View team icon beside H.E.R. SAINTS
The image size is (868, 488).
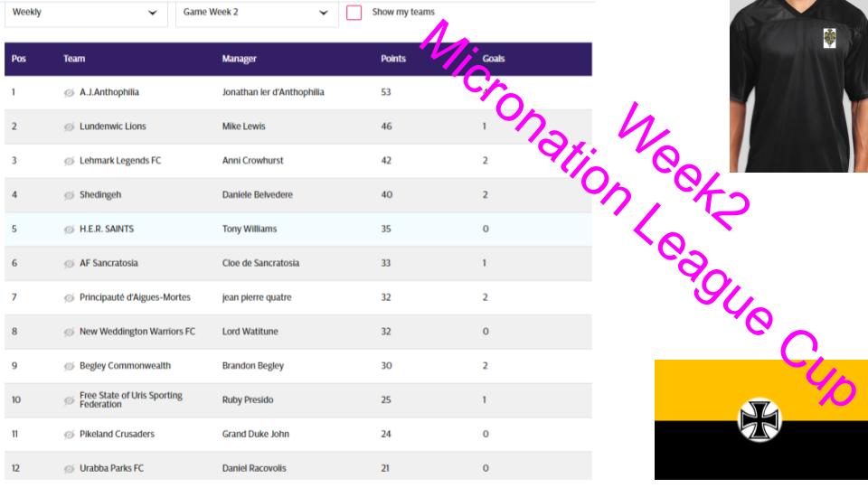pos(69,230)
